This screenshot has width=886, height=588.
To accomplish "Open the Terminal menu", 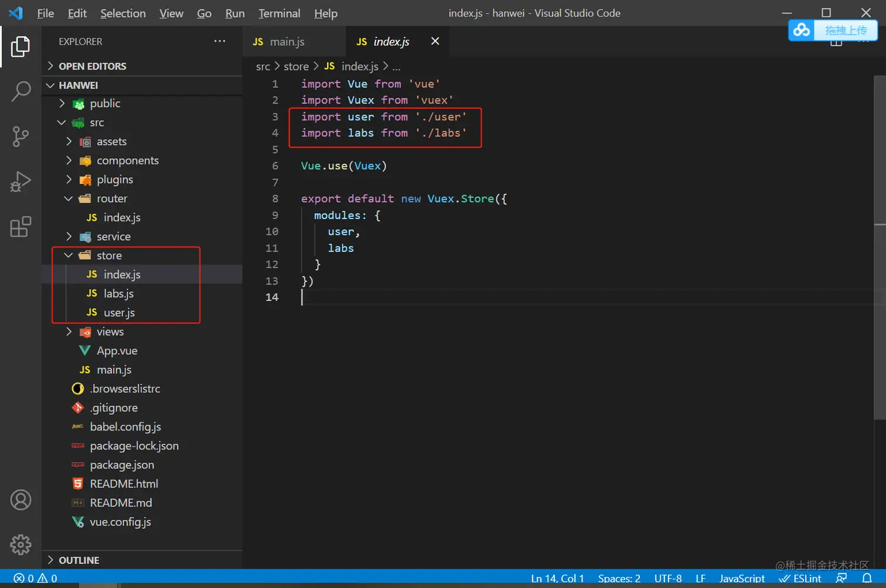I will pyautogui.click(x=280, y=13).
